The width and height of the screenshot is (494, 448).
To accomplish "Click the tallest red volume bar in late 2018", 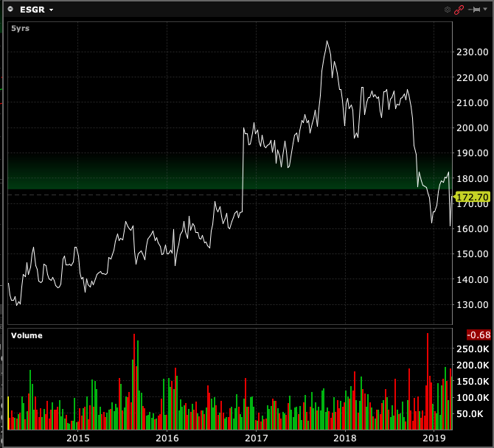I will (428, 381).
